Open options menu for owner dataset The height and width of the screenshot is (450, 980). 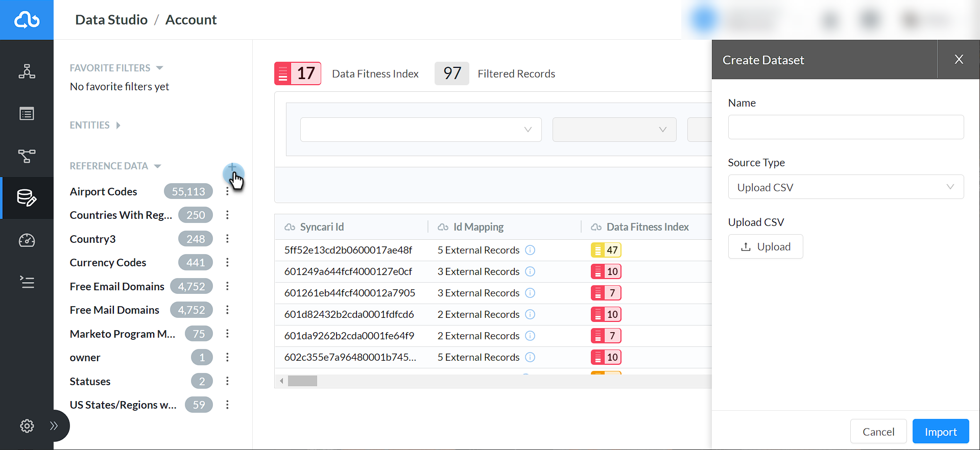[x=227, y=358]
